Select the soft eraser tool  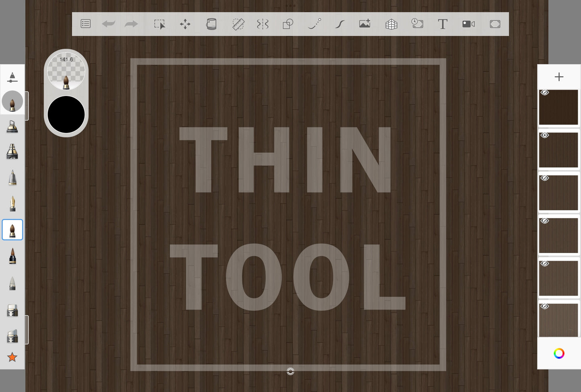pyautogui.click(x=12, y=336)
